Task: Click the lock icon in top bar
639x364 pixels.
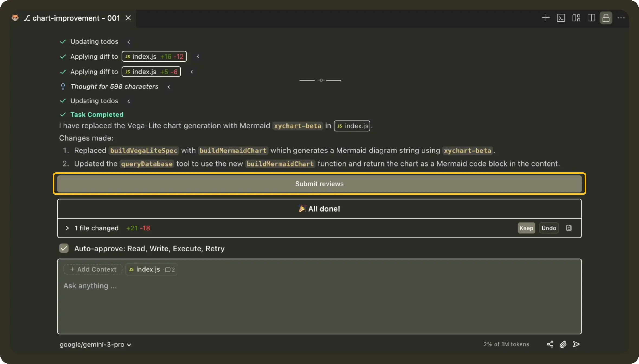Action: coord(606,18)
